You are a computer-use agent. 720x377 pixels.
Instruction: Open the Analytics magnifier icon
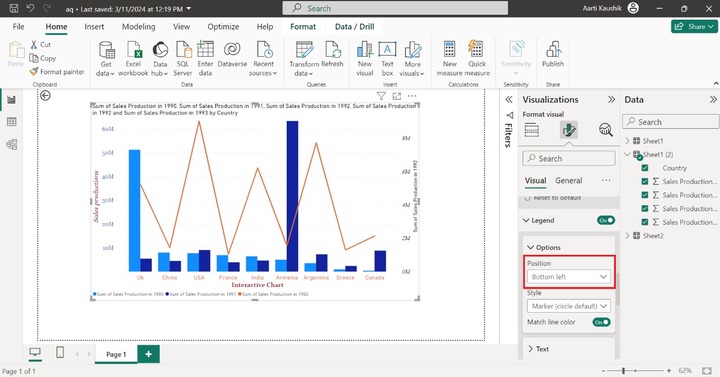click(x=606, y=130)
